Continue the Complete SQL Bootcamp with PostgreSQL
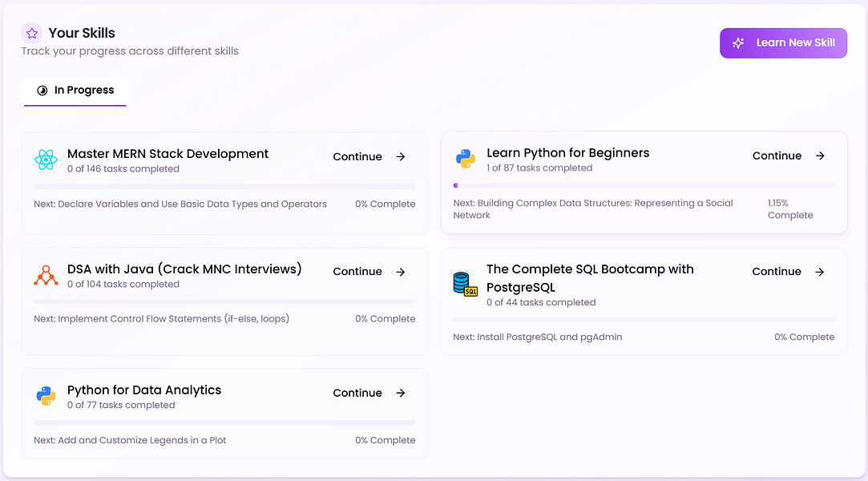The height and width of the screenshot is (481, 868). pyautogui.click(x=776, y=271)
